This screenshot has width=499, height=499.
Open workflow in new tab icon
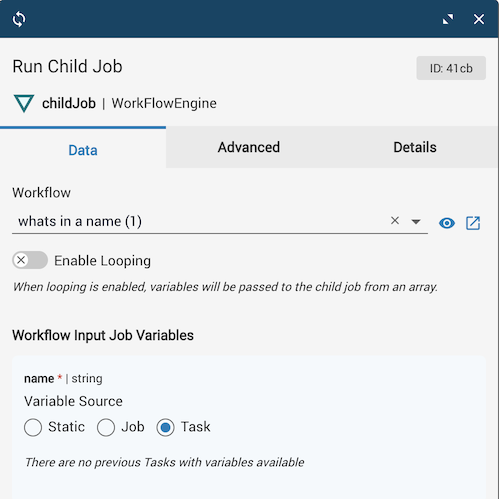click(x=473, y=223)
